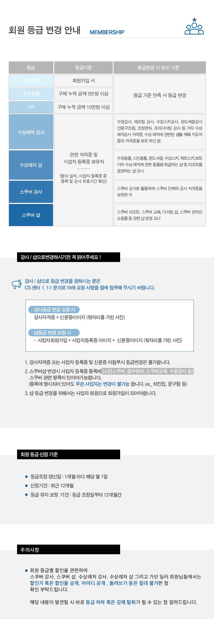Image resolution: width=214 pixels, height=644 pixels.
Task: Click the 수상레져 강사 grade cell
Action: point(31,132)
